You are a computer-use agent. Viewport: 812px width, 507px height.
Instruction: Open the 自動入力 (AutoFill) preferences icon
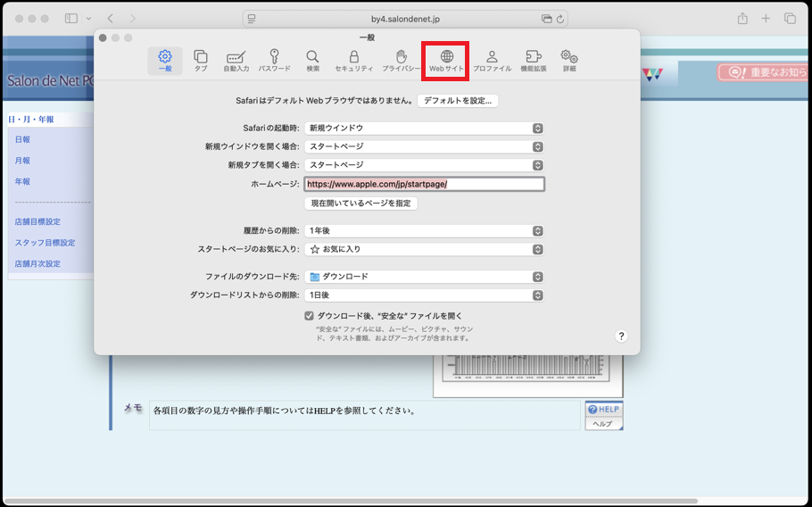tap(236, 60)
